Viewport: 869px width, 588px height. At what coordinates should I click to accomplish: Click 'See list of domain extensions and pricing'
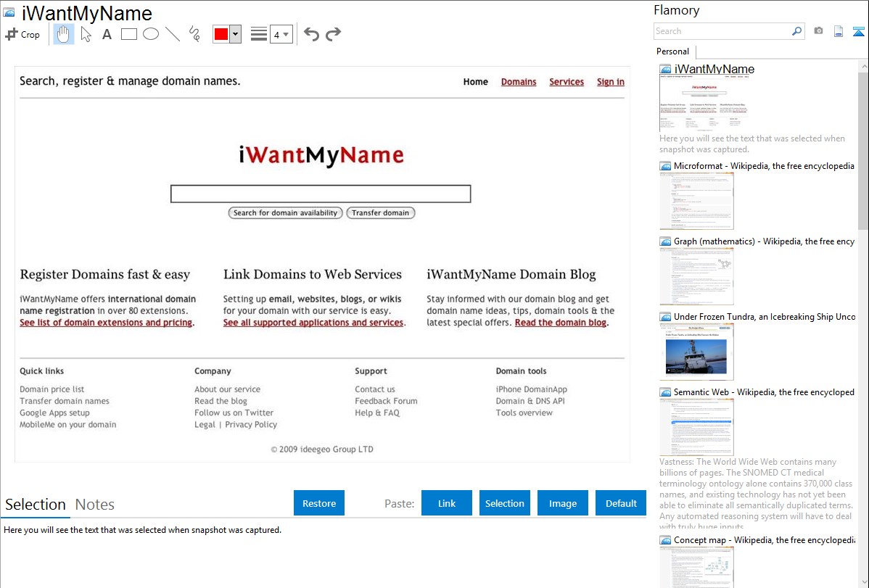pyautogui.click(x=107, y=323)
